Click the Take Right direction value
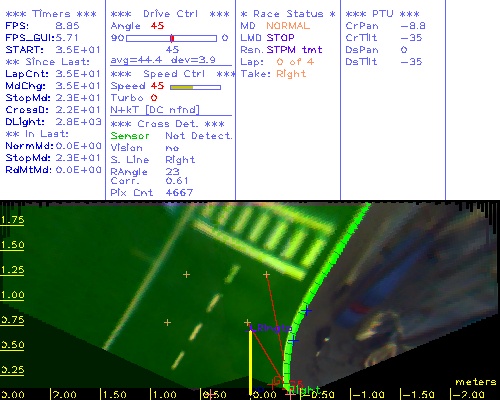Screen dimensions: 500x400 (x=291, y=74)
